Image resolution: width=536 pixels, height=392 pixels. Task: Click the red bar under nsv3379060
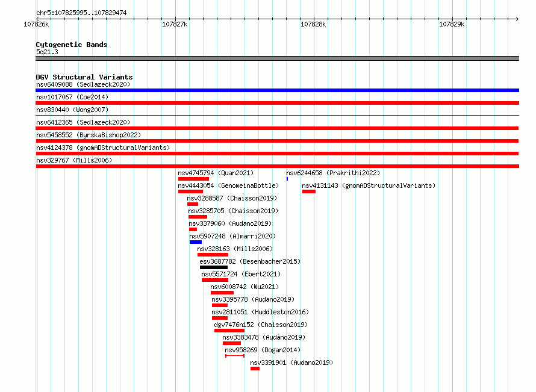pyautogui.click(x=193, y=229)
